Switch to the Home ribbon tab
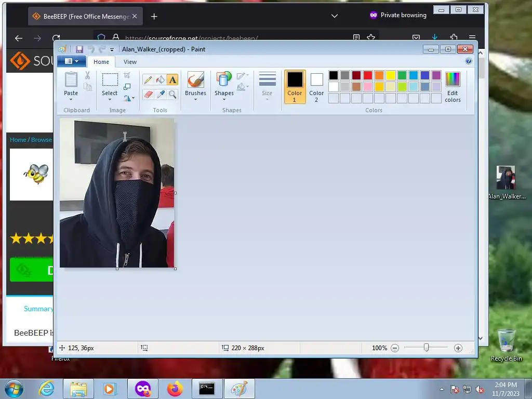Screen dimensions: 532x399 pos(101,62)
